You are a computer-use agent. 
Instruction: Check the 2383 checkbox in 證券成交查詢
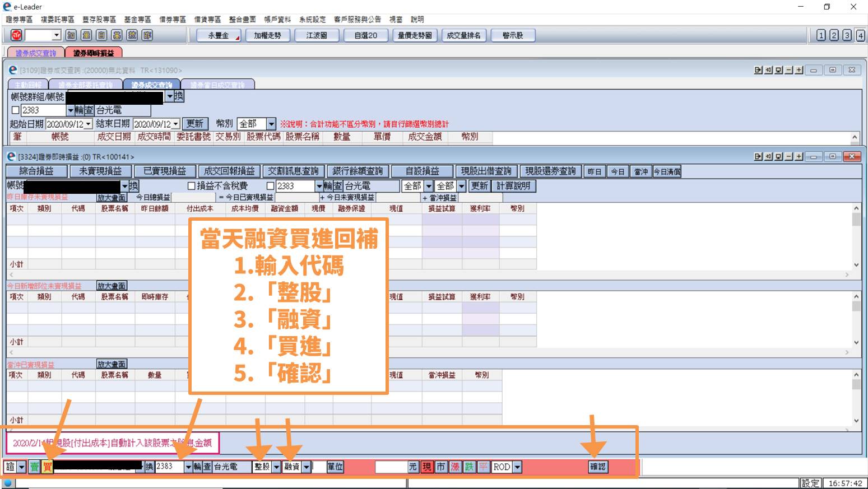click(15, 110)
